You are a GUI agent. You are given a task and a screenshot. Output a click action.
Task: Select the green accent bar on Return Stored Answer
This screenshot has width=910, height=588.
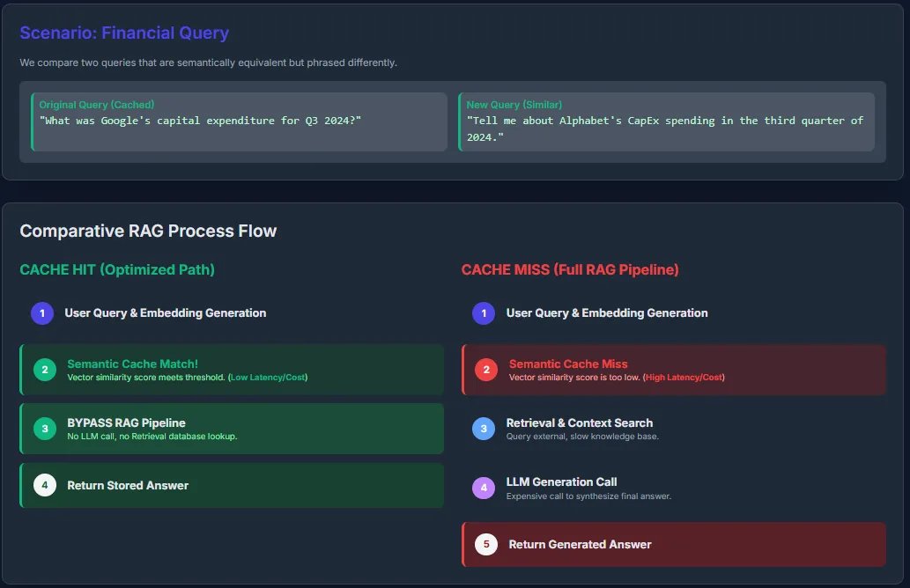click(x=24, y=484)
